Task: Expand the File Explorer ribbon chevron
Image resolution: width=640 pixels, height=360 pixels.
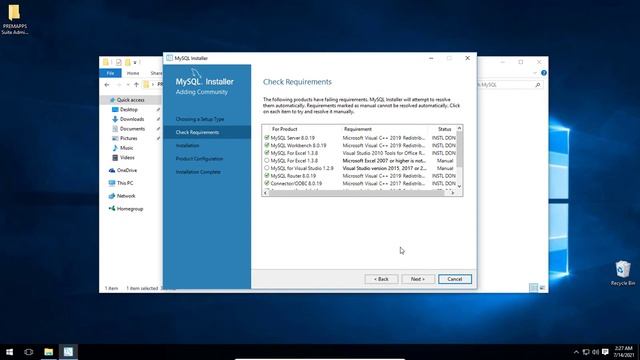Action: [x=535, y=73]
